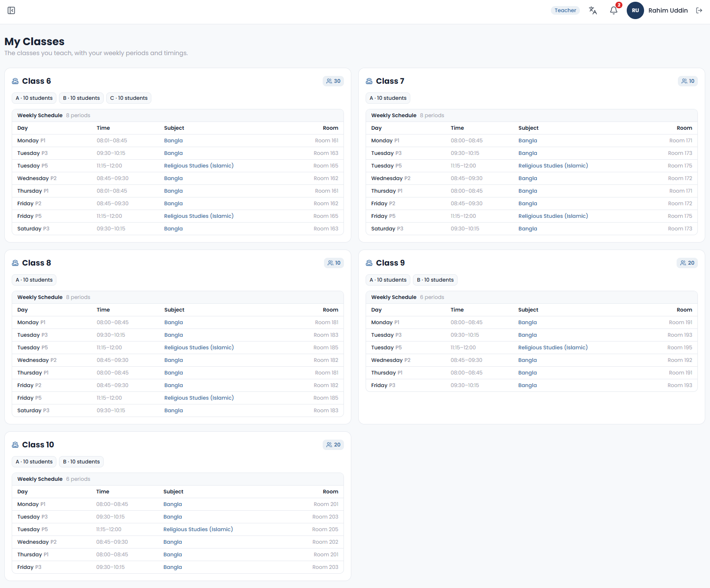Image resolution: width=710 pixels, height=588 pixels.
Task: Select Class 6 section C chip
Action: (129, 98)
